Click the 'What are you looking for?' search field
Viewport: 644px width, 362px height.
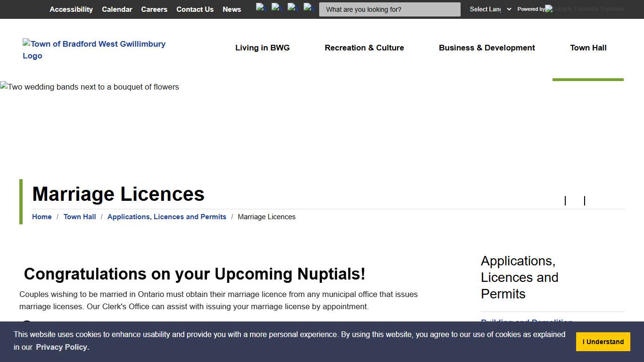[x=389, y=9]
